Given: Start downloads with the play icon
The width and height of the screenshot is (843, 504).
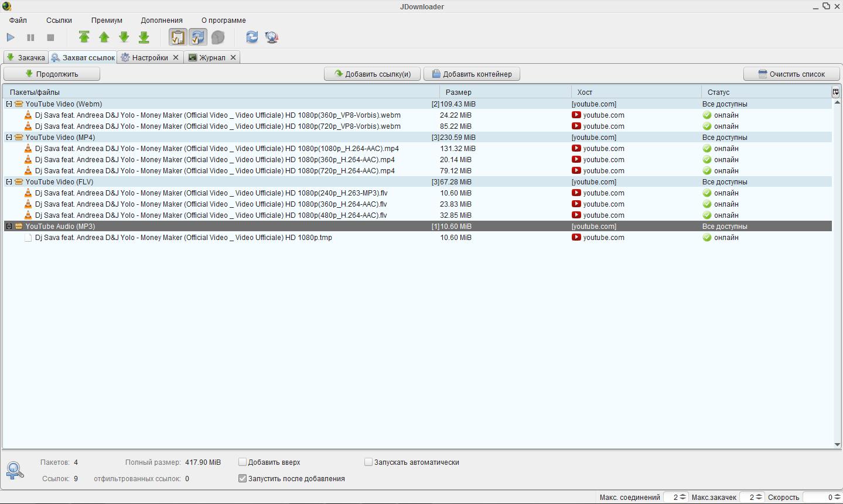Looking at the screenshot, I should coord(11,37).
